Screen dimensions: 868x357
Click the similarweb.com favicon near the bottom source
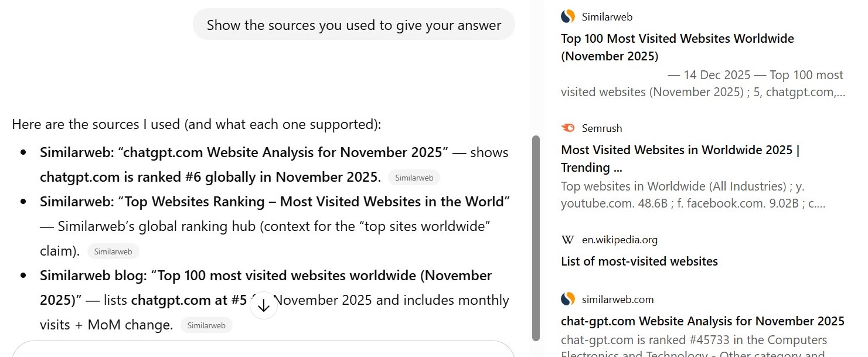pyautogui.click(x=567, y=299)
